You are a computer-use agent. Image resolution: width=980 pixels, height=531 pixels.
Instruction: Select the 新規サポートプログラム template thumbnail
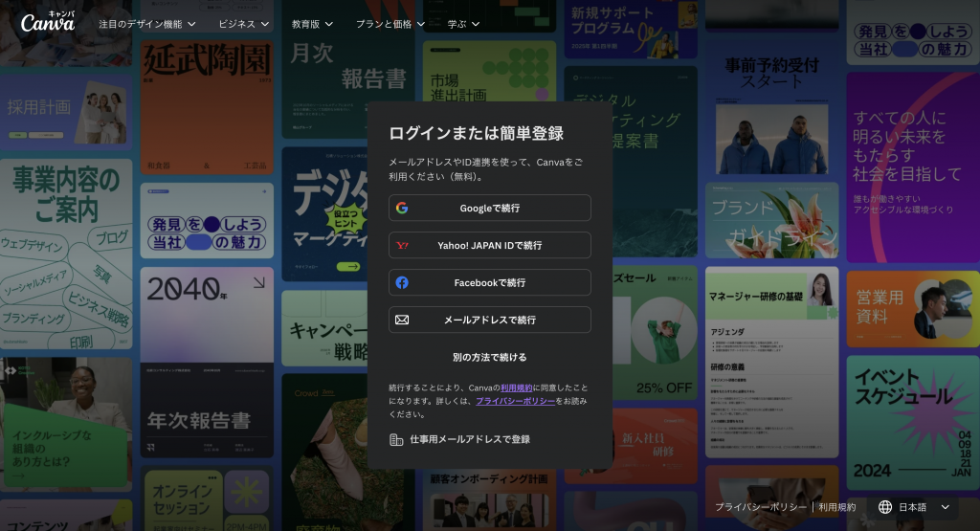632,30
